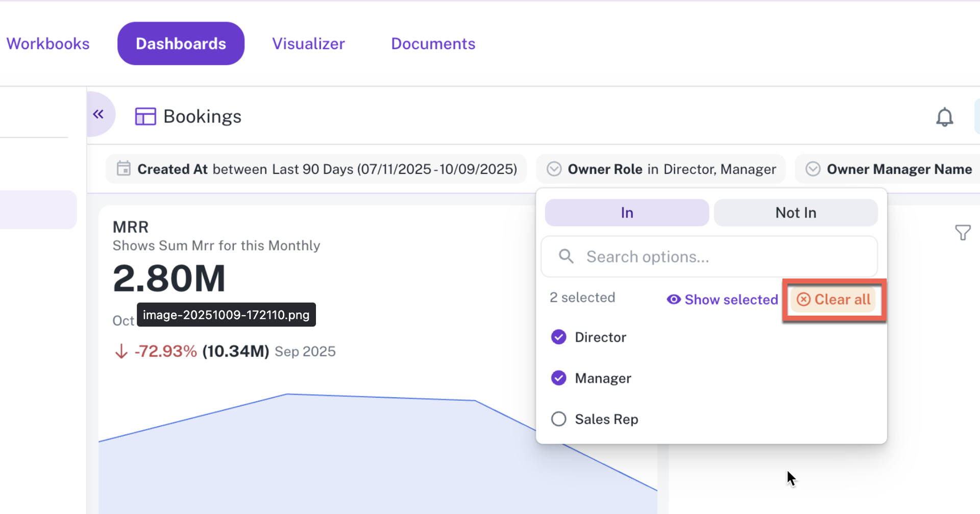Viewport: 980px width, 514px height.
Task: Expand the Owner Manager Name filter
Action: click(x=888, y=169)
